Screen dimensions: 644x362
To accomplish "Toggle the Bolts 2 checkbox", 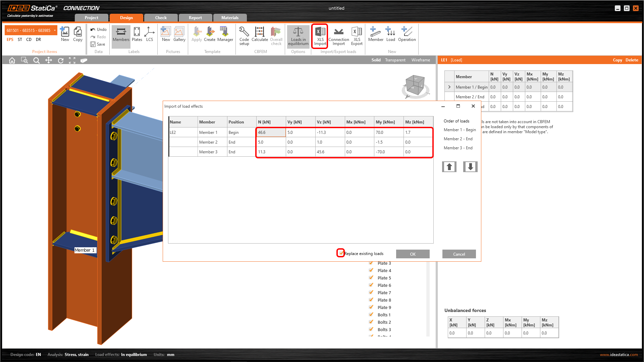I will [x=371, y=322].
